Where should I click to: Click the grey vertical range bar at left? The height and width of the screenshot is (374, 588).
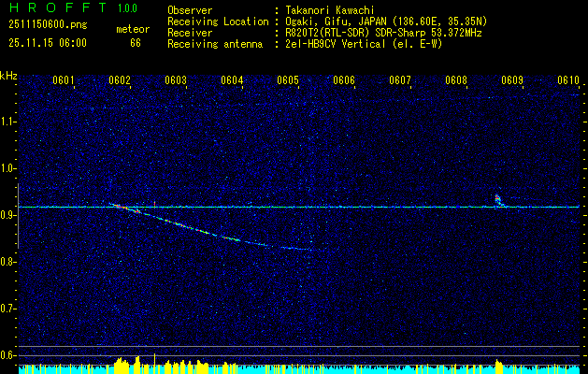(x=18, y=216)
